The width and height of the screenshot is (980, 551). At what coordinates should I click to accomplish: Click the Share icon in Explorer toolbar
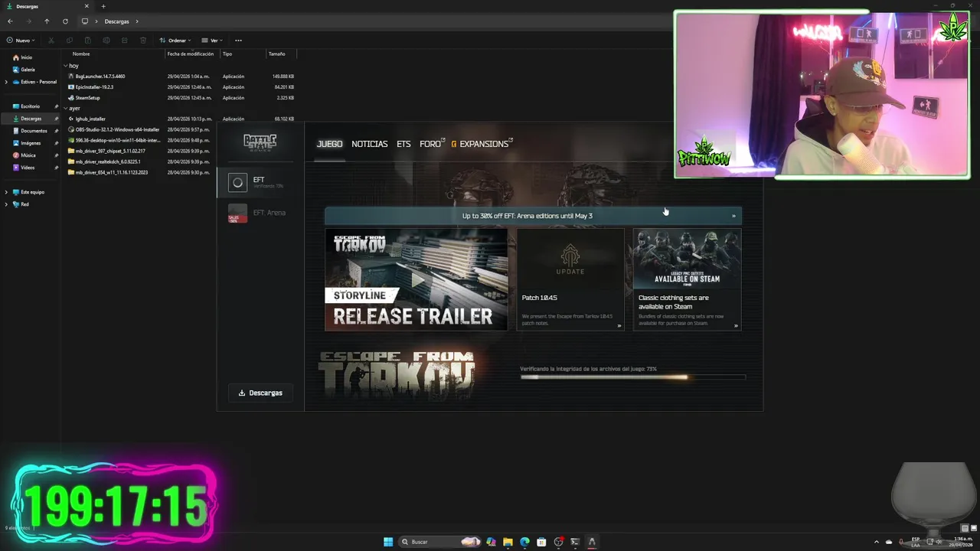(124, 41)
